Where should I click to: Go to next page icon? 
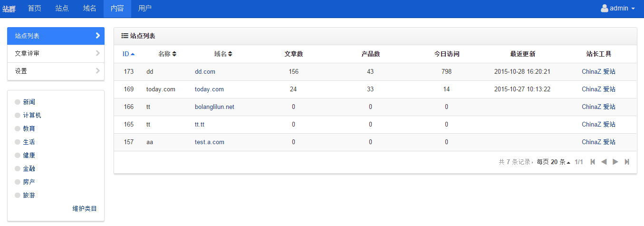click(x=615, y=162)
